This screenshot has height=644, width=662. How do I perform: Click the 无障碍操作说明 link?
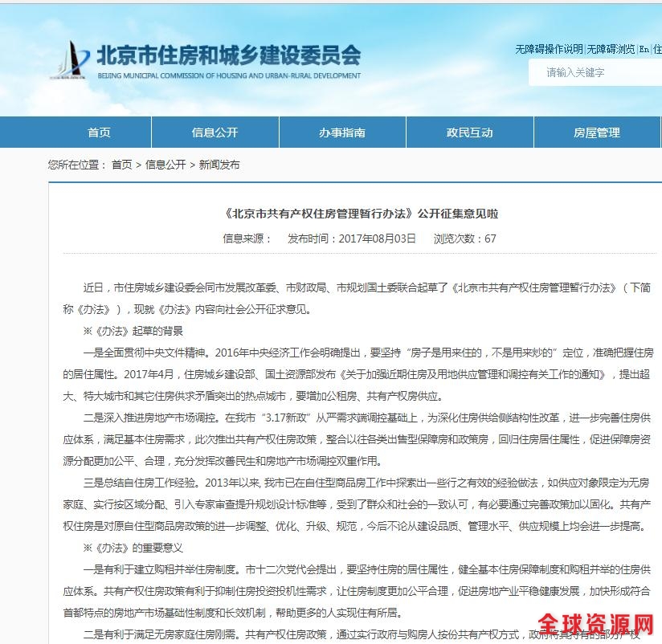(x=549, y=49)
